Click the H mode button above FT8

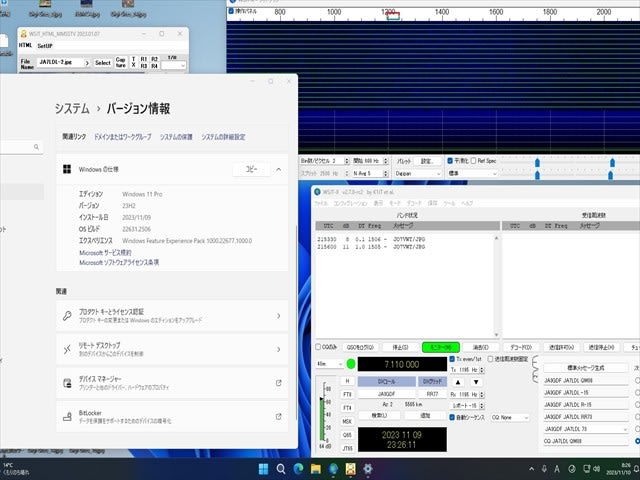(347, 381)
